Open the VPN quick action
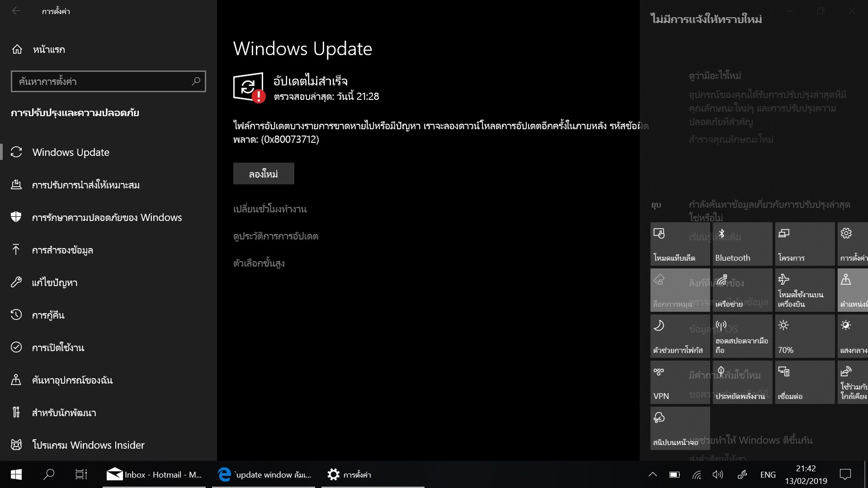The height and width of the screenshot is (488, 868). point(680,382)
